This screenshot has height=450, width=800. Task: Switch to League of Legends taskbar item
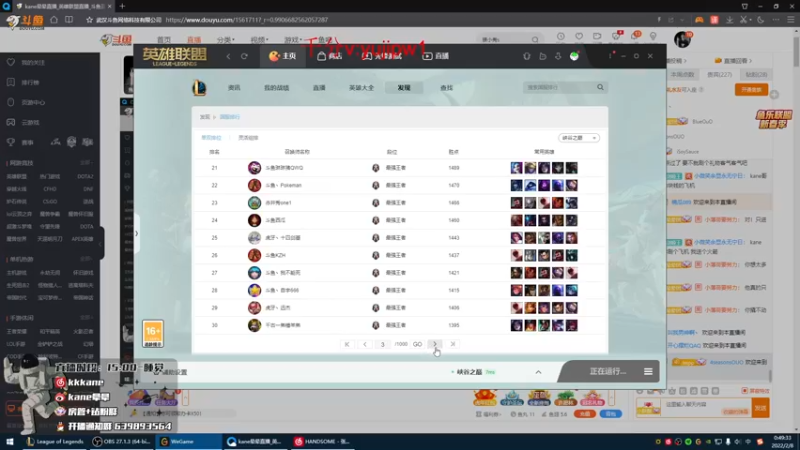pos(55,441)
